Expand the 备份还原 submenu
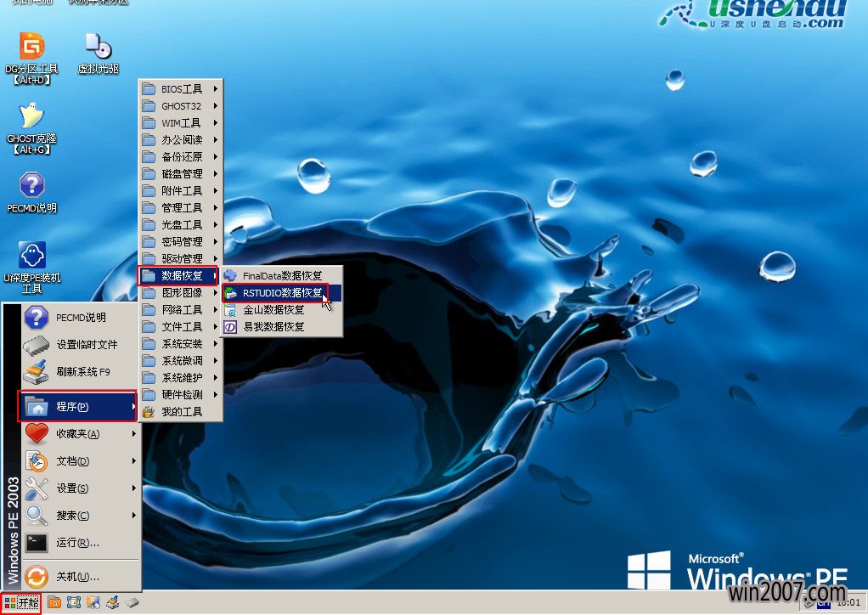 tap(180, 156)
